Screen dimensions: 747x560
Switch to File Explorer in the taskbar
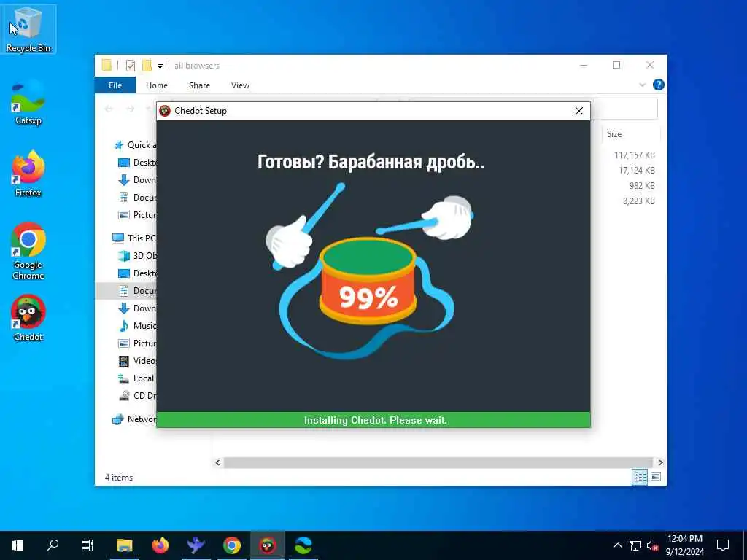pyautogui.click(x=124, y=545)
